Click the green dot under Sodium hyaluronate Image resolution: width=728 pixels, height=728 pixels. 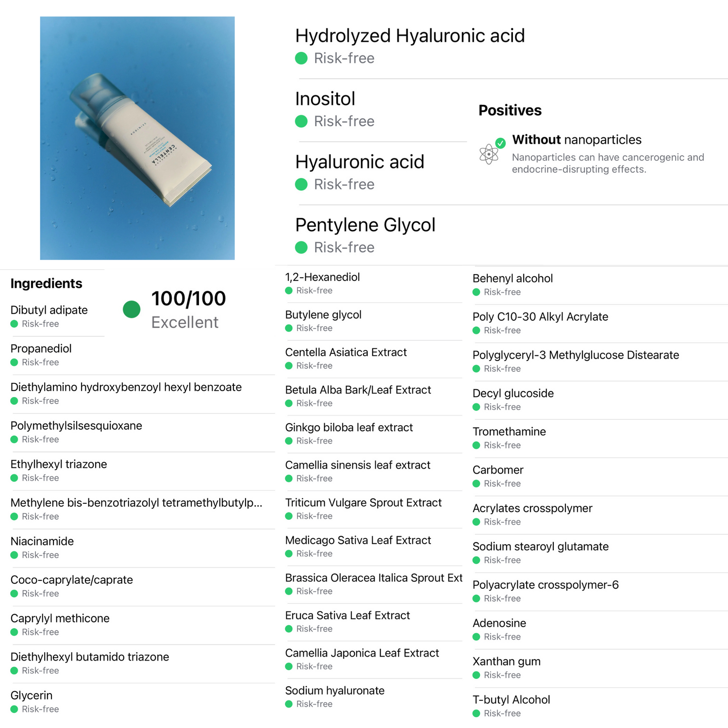[289, 704]
